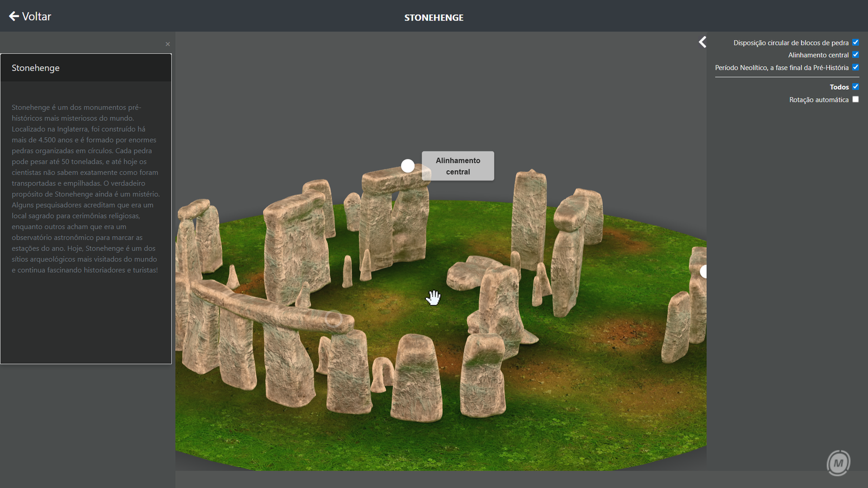868x488 pixels.
Task: Enable Rotação automática
Action: pyautogui.click(x=856, y=99)
